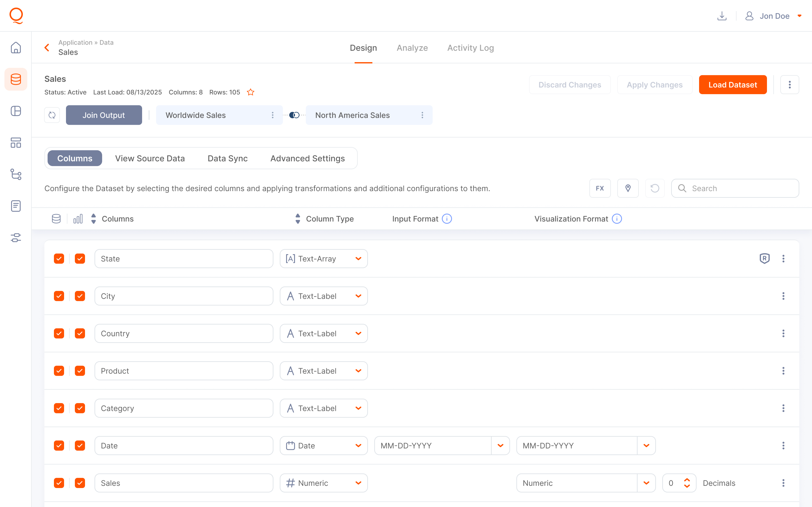Click the Load Dataset button
The height and width of the screenshot is (507, 812).
(732, 85)
